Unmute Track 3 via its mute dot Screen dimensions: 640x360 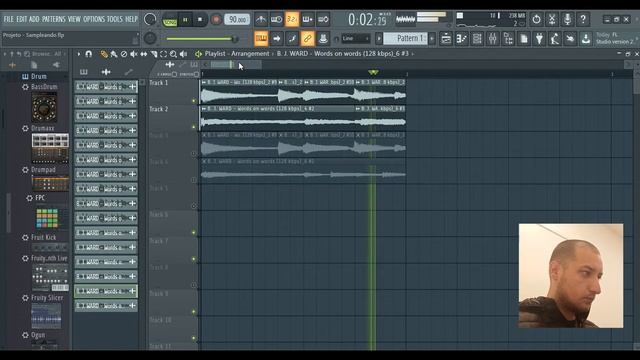click(x=194, y=154)
